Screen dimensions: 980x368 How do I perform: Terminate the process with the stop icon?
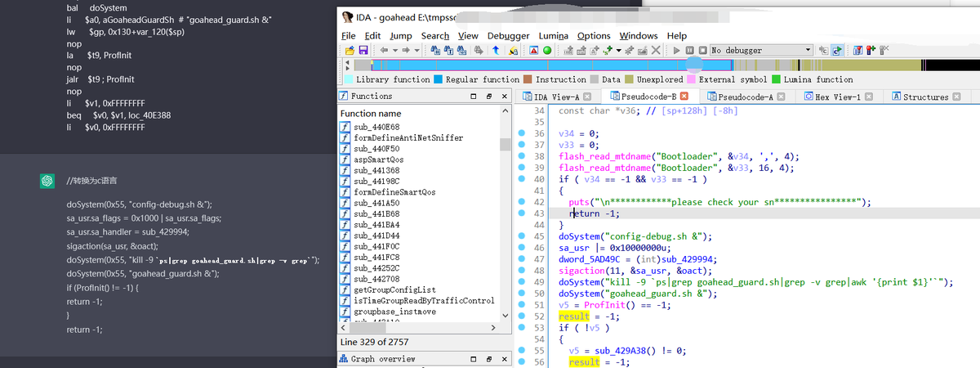pyautogui.click(x=703, y=50)
